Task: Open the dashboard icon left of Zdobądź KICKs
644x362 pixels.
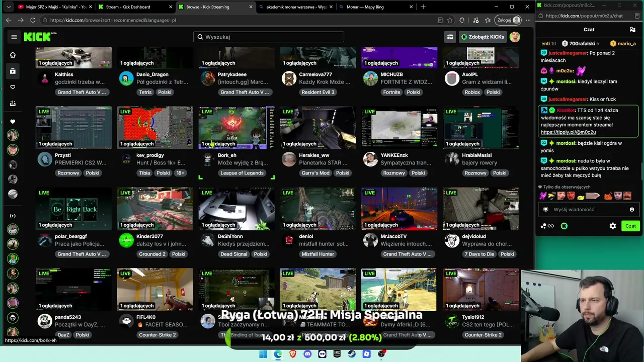Action: point(450,37)
